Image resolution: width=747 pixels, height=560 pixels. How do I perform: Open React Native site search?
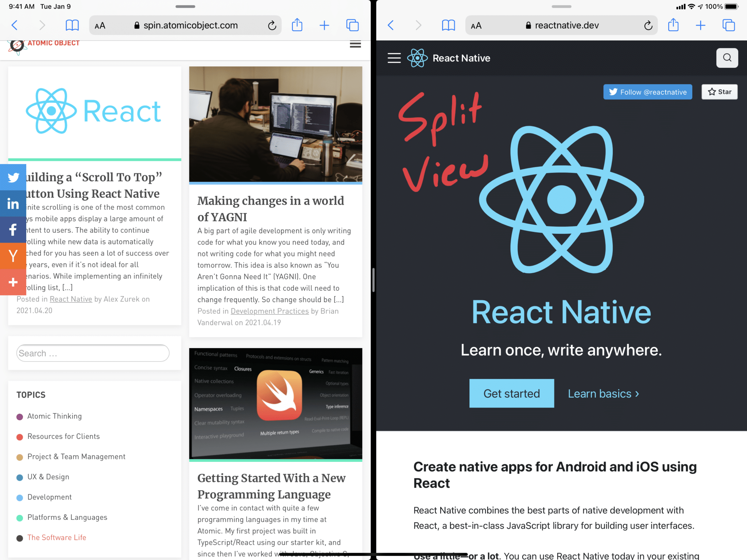click(x=727, y=58)
